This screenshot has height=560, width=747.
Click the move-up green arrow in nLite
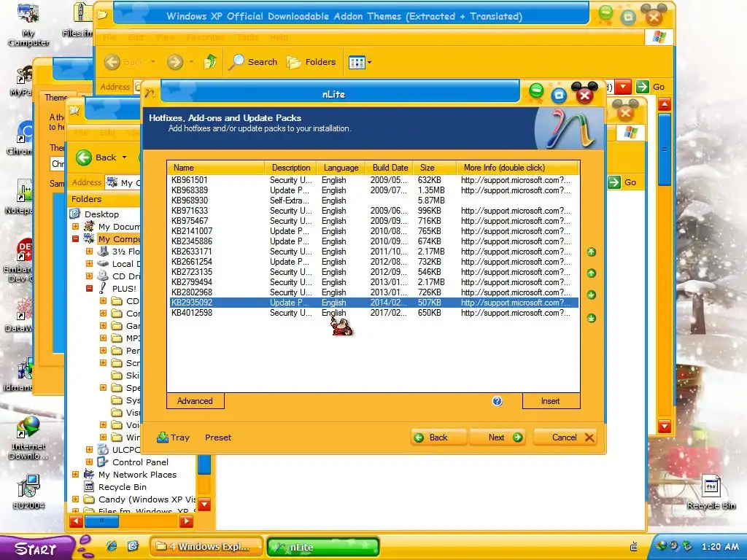[591, 273]
